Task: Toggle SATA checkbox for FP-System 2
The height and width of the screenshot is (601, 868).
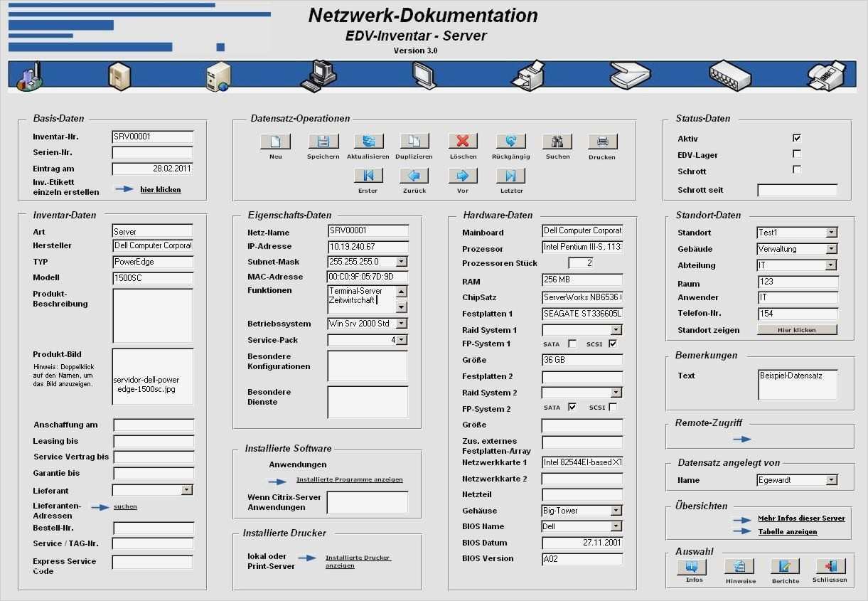Action: [x=572, y=407]
